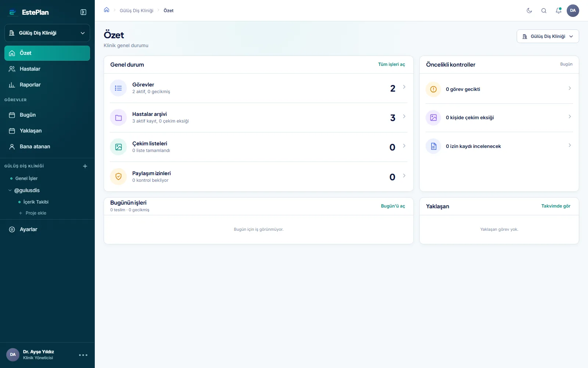
Task: Open the Bugün tasks view
Action: pyautogui.click(x=47, y=115)
